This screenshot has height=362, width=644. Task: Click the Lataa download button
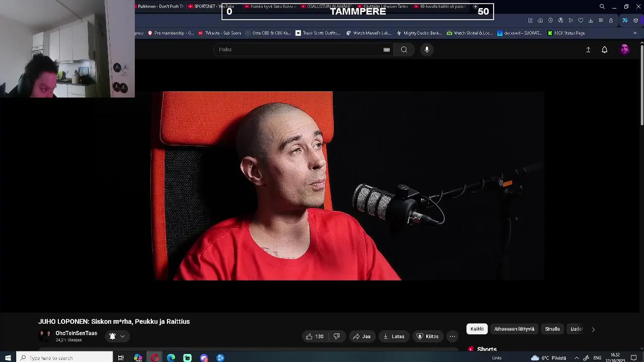(x=393, y=336)
